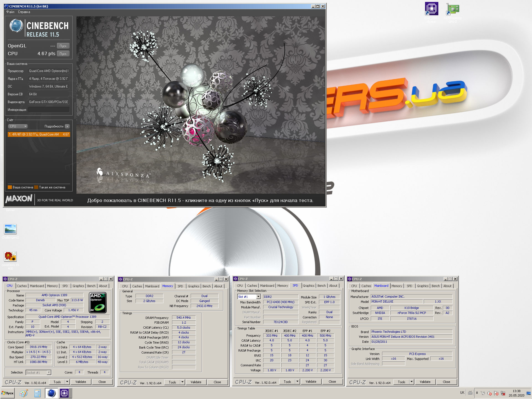Open Bench tab in first CPU-Z window
Screen dimensions: 532x399
tap(91, 286)
